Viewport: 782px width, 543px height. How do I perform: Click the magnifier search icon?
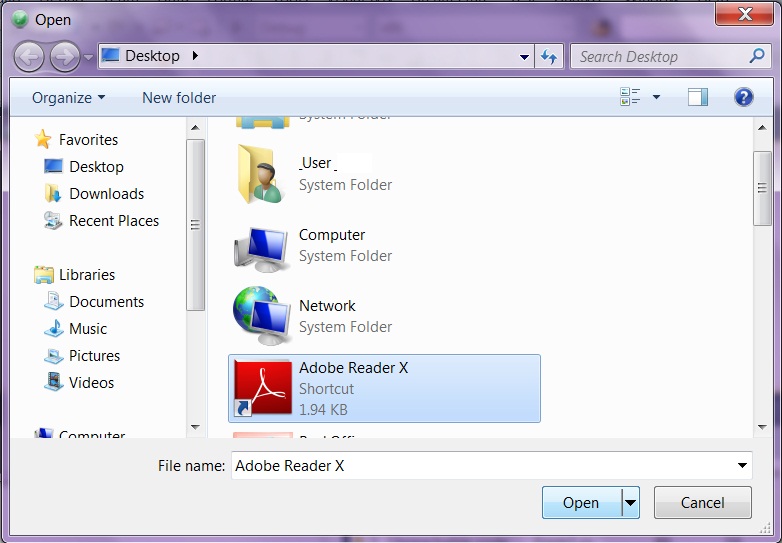coord(757,55)
